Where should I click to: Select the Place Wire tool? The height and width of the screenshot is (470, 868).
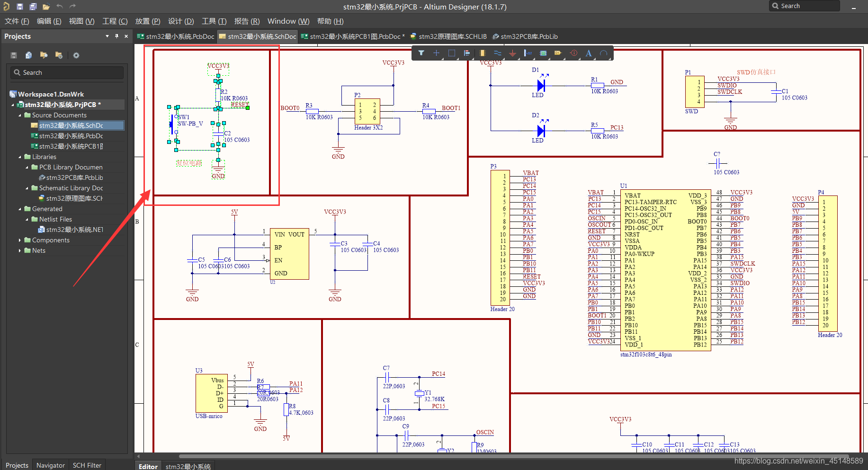click(x=497, y=53)
